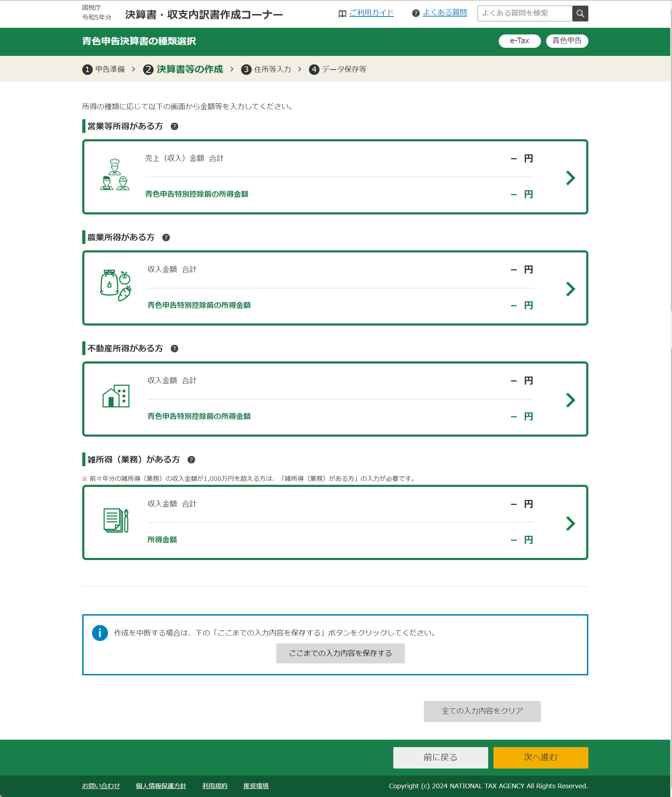Click help icon beside 雑所得（業務）がある方

(x=191, y=460)
